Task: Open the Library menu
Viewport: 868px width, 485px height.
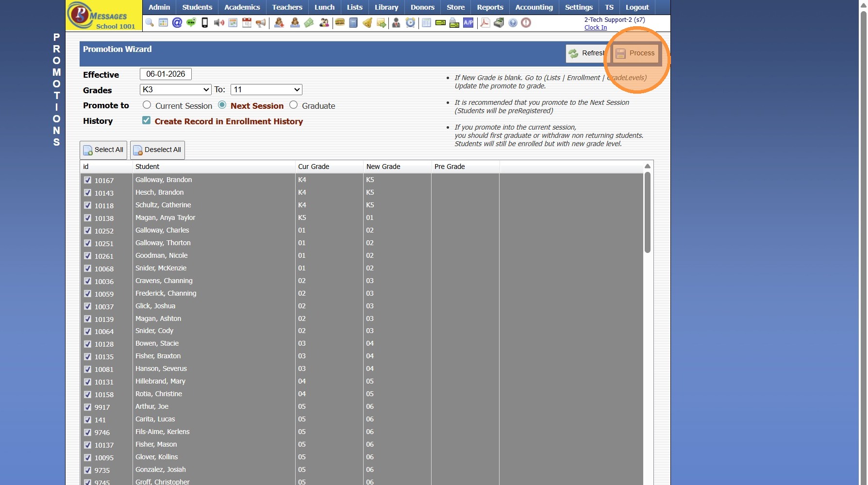Action: 386,7
